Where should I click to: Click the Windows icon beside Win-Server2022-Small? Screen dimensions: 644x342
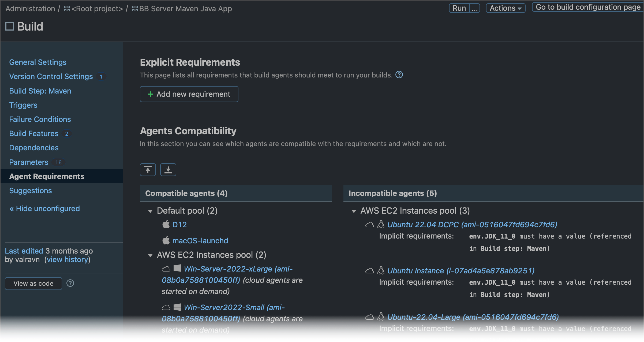coord(177,307)
